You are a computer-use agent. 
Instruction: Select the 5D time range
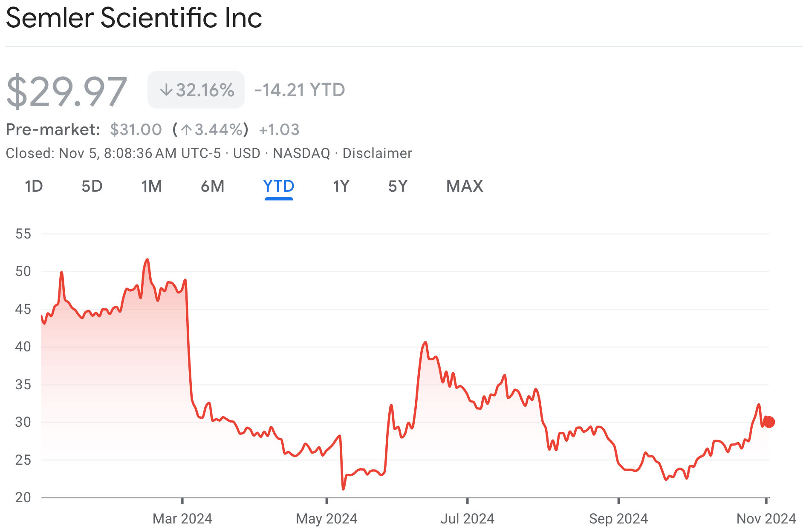pyautogui.click(x=92, y=186)
